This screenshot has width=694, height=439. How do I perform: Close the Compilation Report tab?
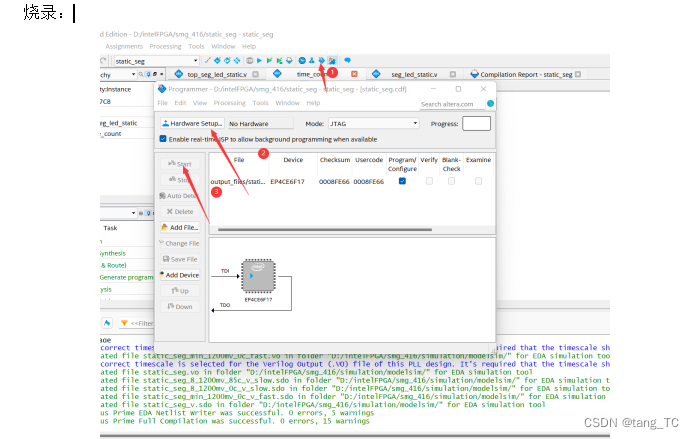[578, 74]
